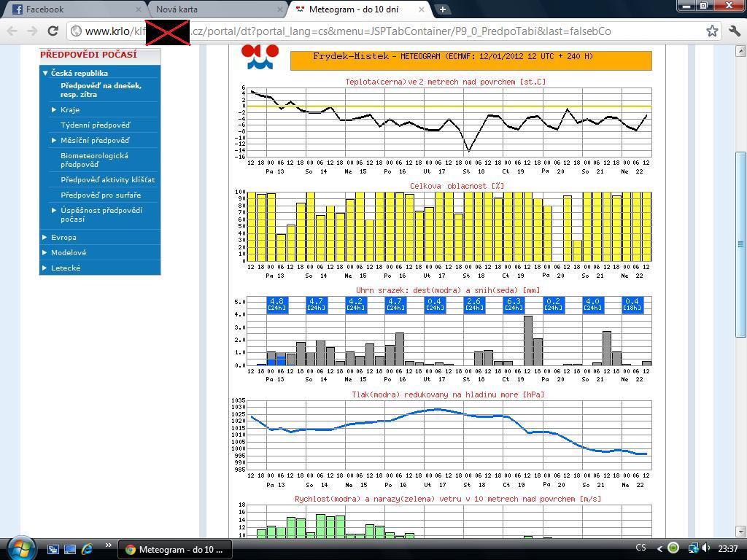Click the vertical page scrollbar thumb
Image resolution: width=747 pixels, height=560 pixels.
point(741,244)
